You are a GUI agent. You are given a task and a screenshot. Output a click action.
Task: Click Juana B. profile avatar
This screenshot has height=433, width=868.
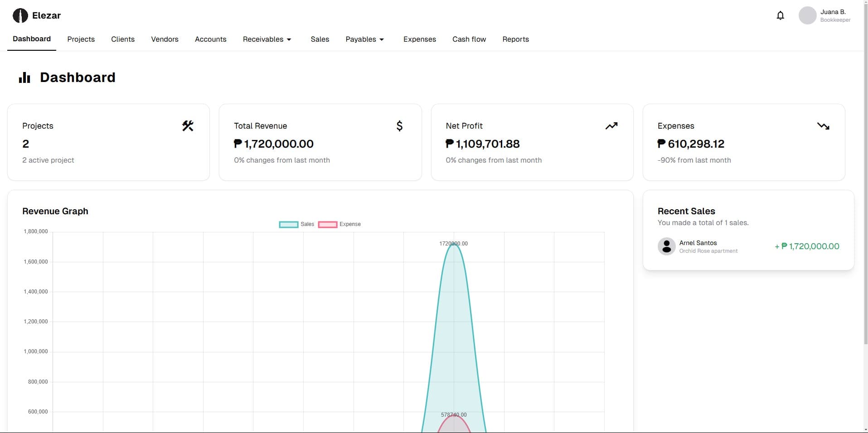click(x=807, y=15)
